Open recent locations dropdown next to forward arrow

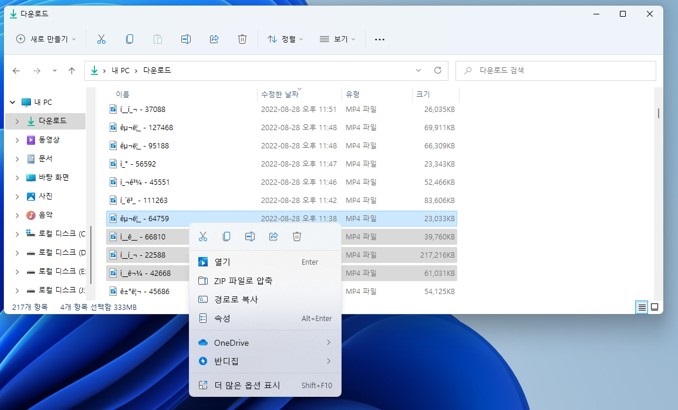54,70
